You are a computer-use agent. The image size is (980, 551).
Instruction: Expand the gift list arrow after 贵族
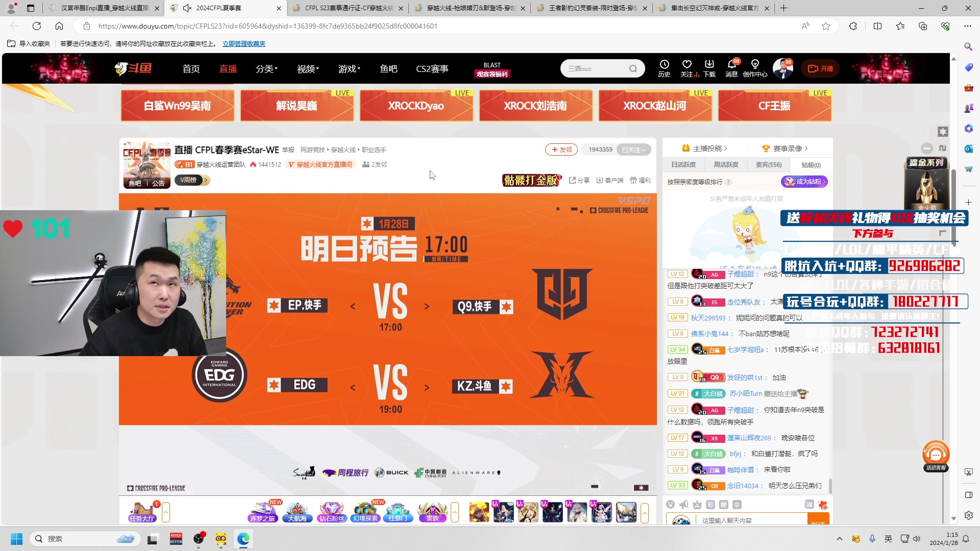(x=455, y=512)
